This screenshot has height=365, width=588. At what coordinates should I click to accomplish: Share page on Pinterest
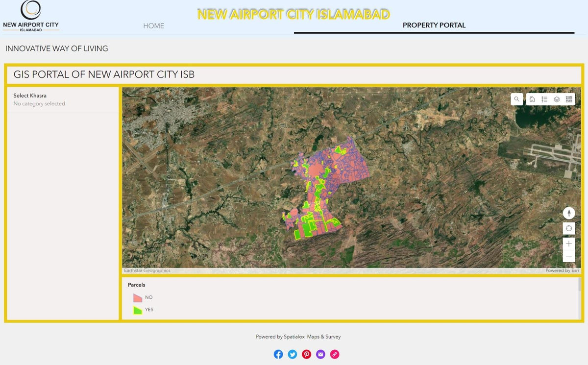(x=307, y=354)
